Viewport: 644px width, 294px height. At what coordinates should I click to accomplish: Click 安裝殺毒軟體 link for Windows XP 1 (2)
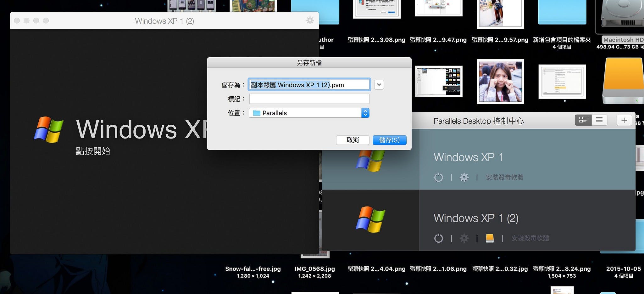pos(530,238)
